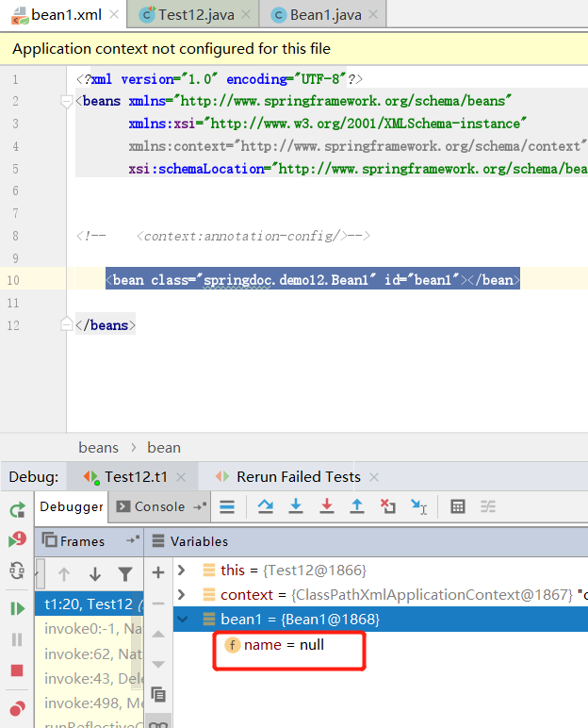Viewport: 588px width, 728px height.
Task: Add a new watch with plus icon
Action: click(158, 572)
